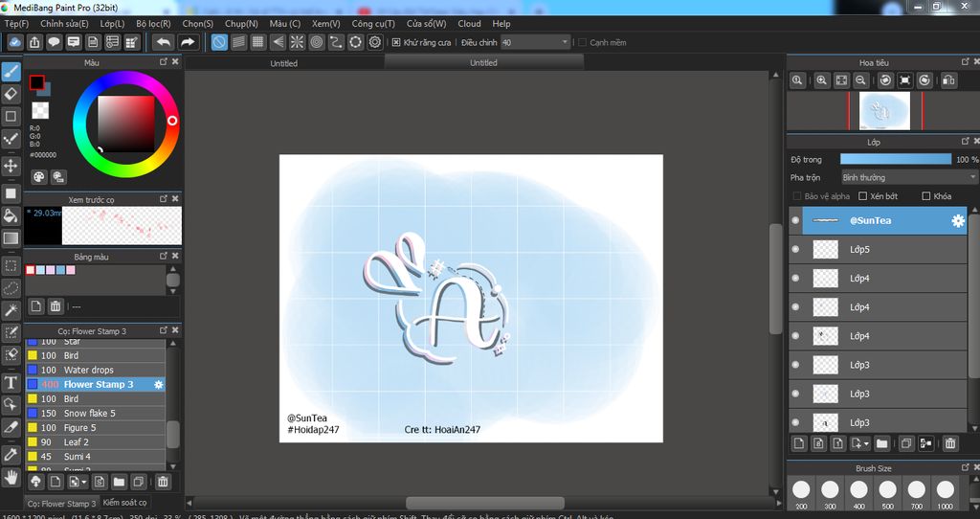Select the Text tool

pyautogui.click(x=11, y=382)
